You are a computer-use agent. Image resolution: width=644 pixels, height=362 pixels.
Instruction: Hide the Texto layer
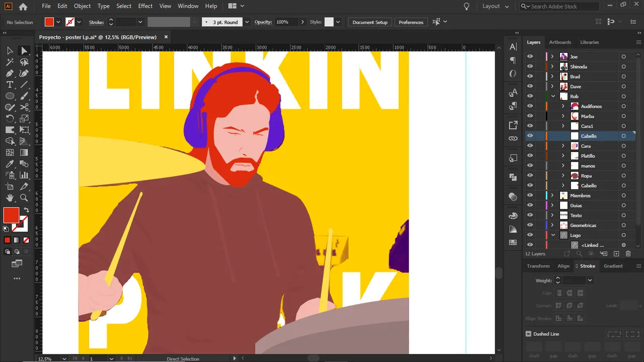(x=530, y=215)
